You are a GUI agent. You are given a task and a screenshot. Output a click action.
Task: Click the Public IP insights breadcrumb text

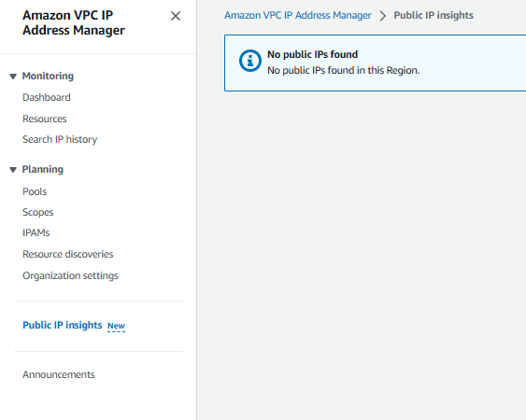(434, 16)
